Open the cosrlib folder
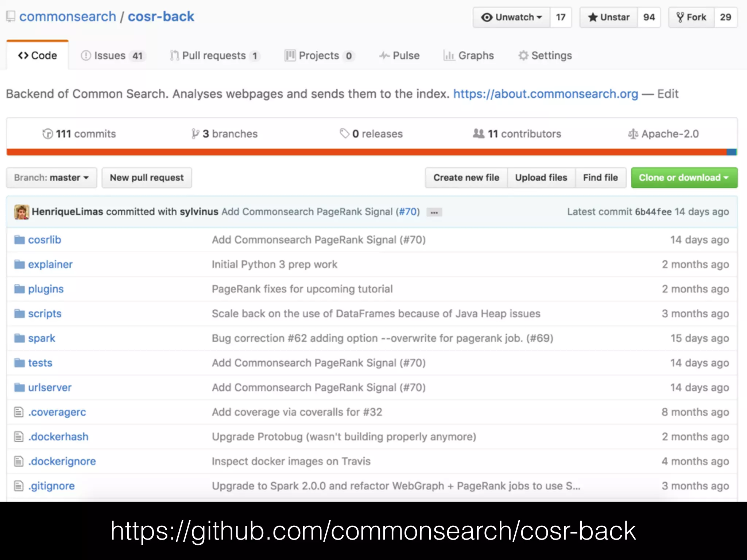The width and height of the screenshot is (747, 560). pyautogui.click(x=44, y=240)
